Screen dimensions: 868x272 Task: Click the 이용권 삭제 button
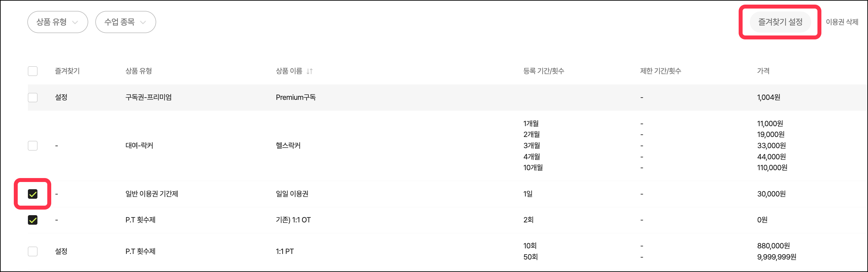[842, 22]
